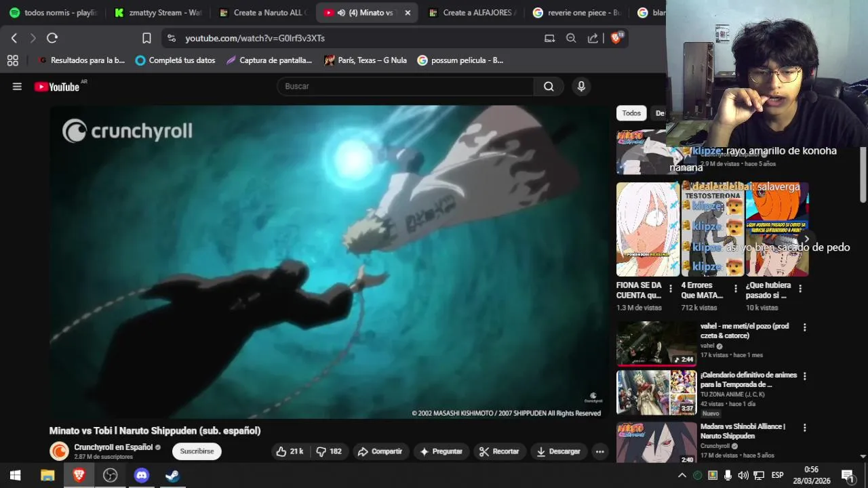Open the Windows Start menu
This screenshot has height=488, width=868.
click(x=15, y=475)
